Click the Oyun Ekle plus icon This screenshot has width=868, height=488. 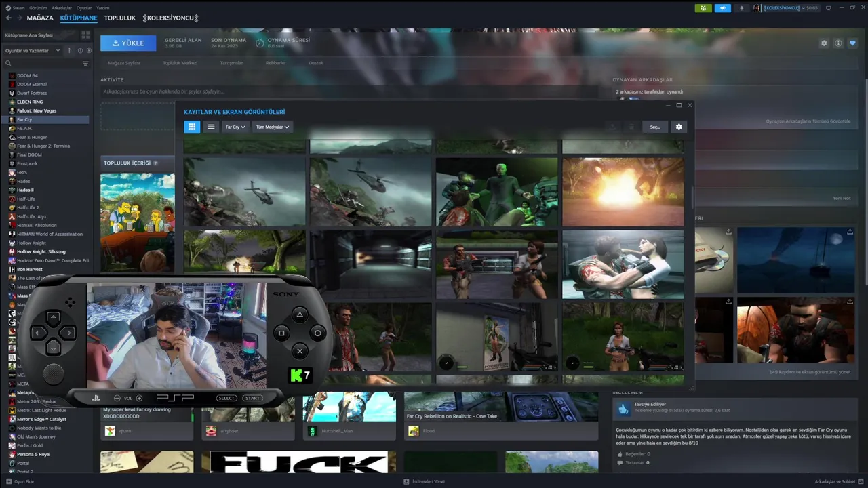pyautogui.click(x=9, y=481)
